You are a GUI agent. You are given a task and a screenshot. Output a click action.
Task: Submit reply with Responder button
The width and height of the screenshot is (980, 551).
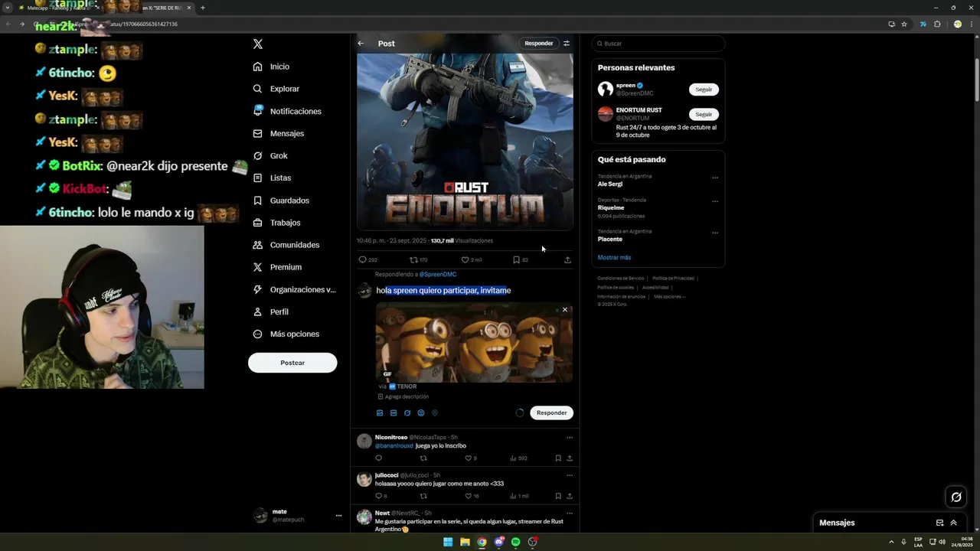point(551,412)
